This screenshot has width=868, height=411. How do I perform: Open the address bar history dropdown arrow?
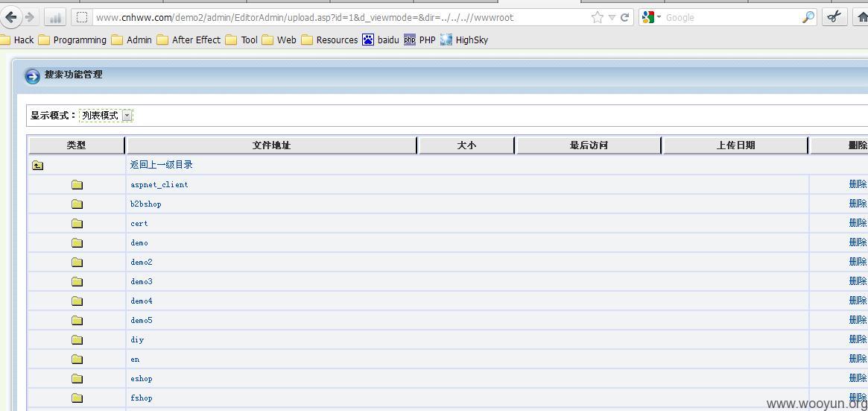click(x=612, y=18)
